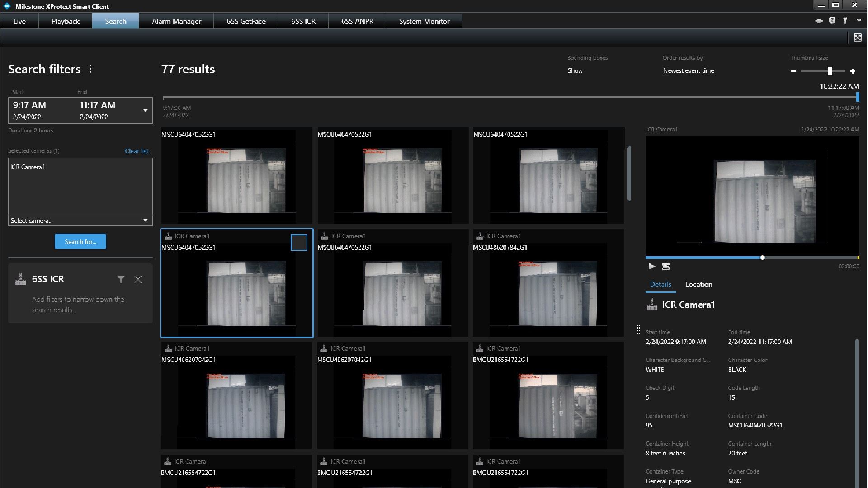Screen dimensions: 868x488
Task: Click the results list vertical scrollbar
Action: (629, 174)
